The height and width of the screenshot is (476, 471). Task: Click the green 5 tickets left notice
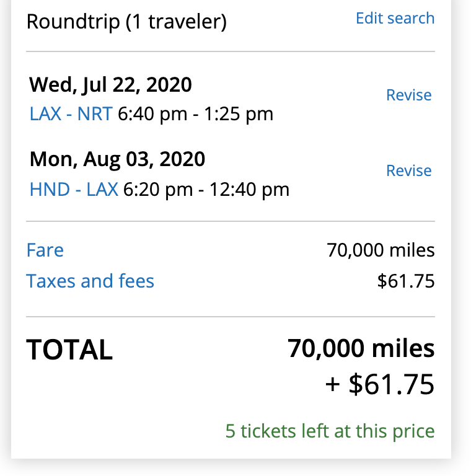click(x=330, y=431)
